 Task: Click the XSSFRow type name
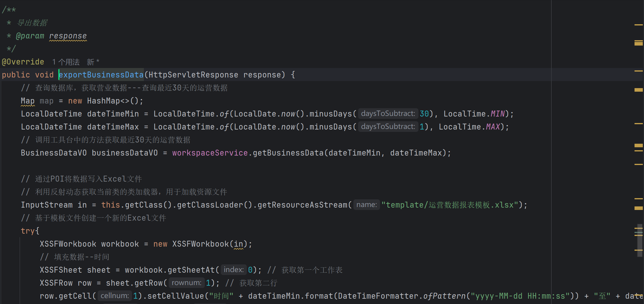pyautogui.click(x=56, y=283)
